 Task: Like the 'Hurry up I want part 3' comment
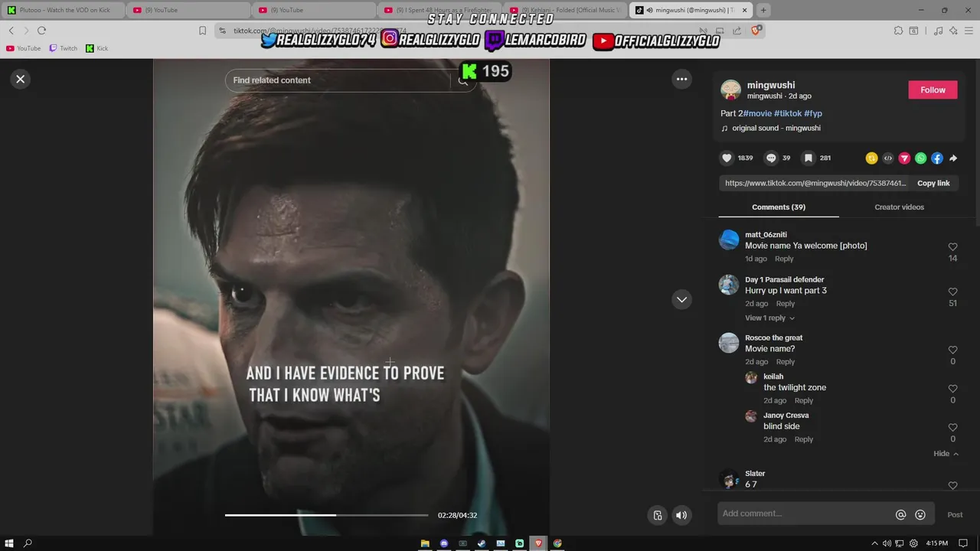coord(953,292)
